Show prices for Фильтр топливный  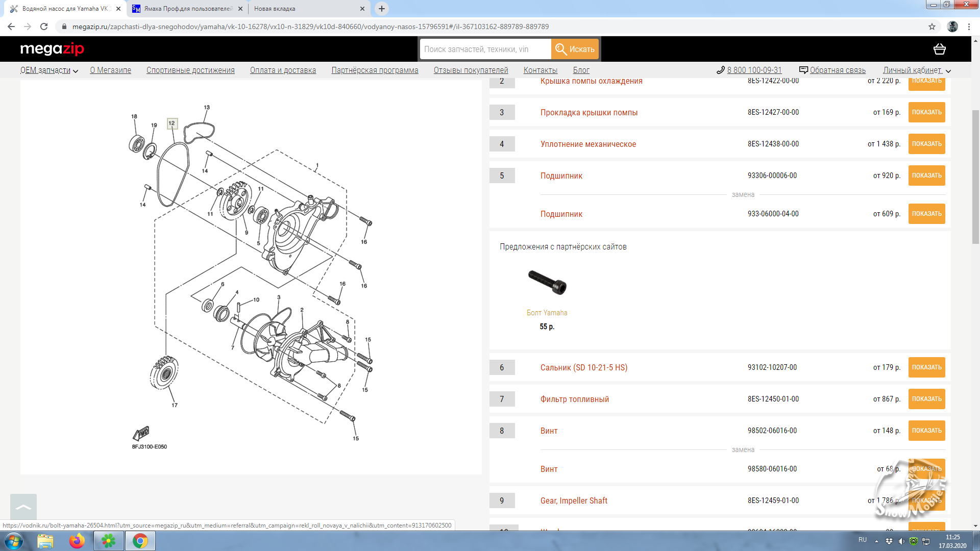[926, 399]
